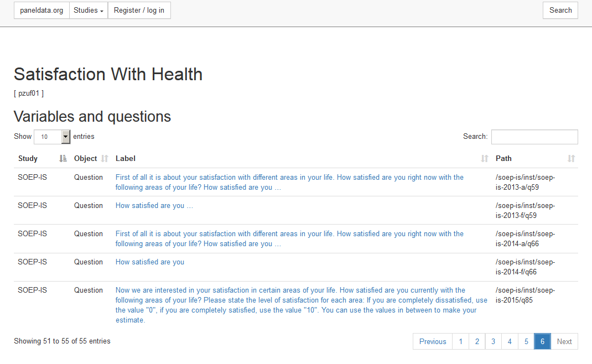Open the soep-is-2015/q85 question link
This screenshot has height=364, width=592.
302,305
